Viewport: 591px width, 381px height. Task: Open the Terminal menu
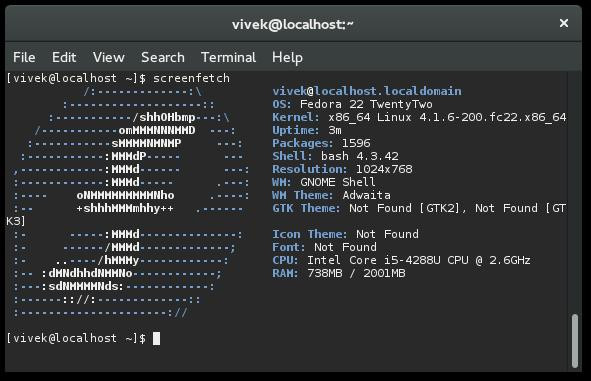[x=228, y=57]
